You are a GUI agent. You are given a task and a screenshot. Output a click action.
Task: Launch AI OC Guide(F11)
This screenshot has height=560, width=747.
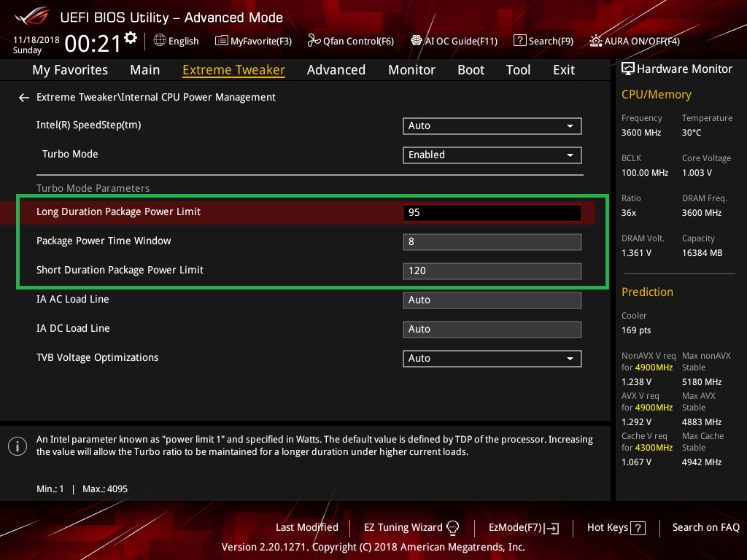click(x=461, y=42)
